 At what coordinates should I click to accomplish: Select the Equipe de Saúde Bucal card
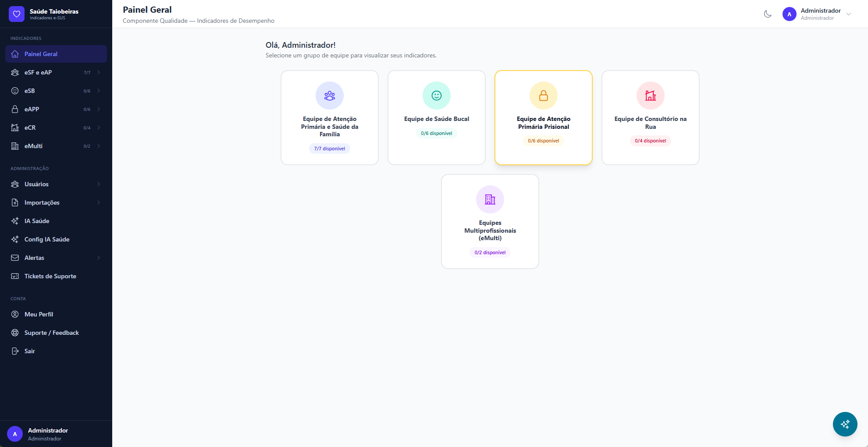pos(437,117)
